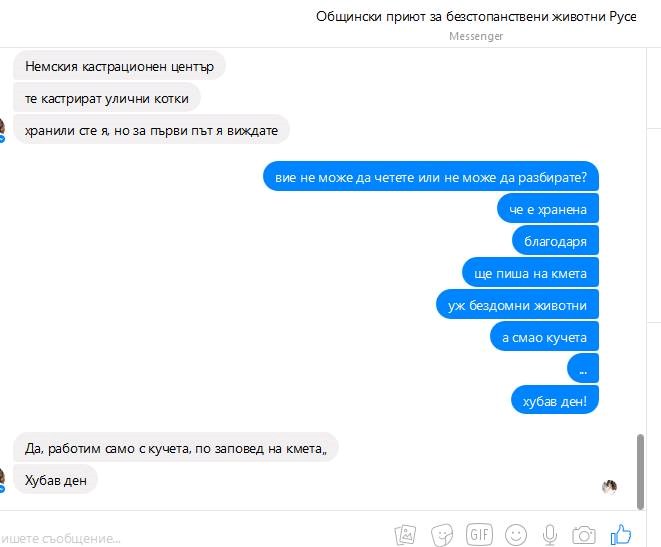The height and width of the screenshot is (547, 661).
Task: Click the message about работим само с кучета
Action: point(176,448)
